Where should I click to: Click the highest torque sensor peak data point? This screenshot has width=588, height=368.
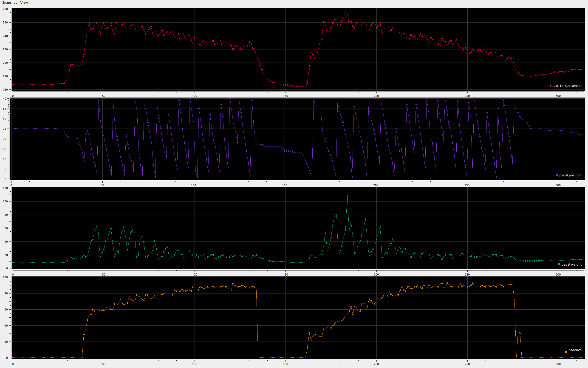click(x=345, y=12)
